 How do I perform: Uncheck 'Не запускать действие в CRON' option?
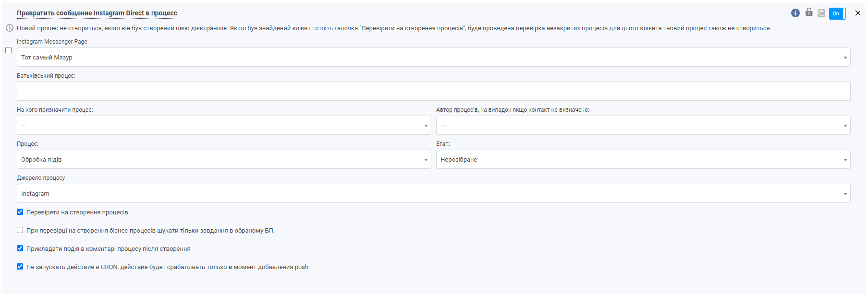click(x=20, y=267)
